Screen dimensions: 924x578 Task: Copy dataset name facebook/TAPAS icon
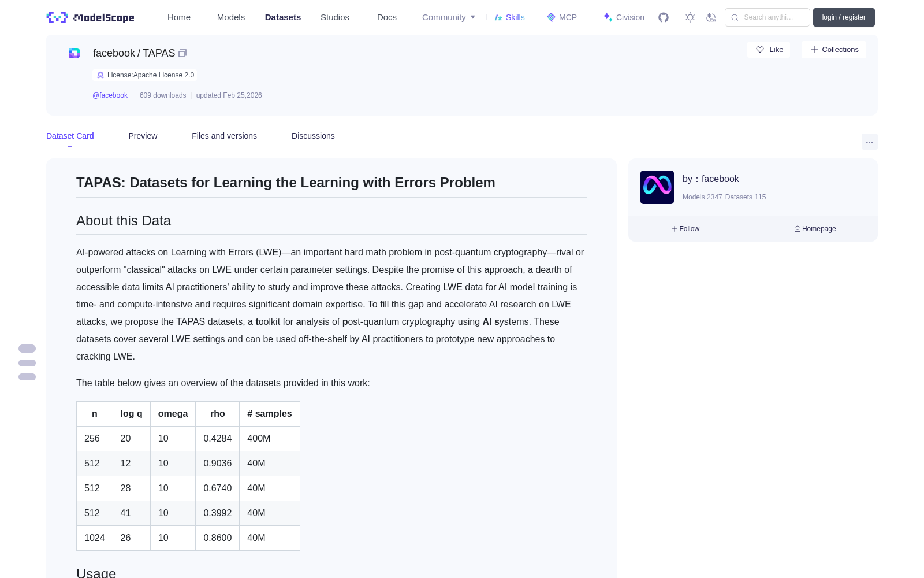coord(182,53)
